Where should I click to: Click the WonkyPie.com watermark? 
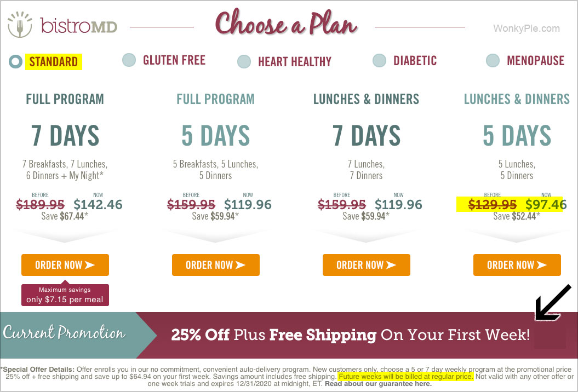[527, 28]
